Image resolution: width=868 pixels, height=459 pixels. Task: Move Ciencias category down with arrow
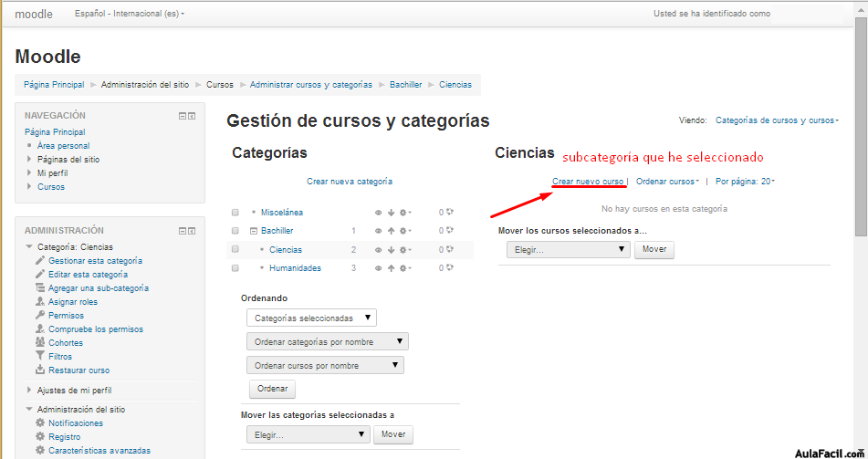pos(391,250)
